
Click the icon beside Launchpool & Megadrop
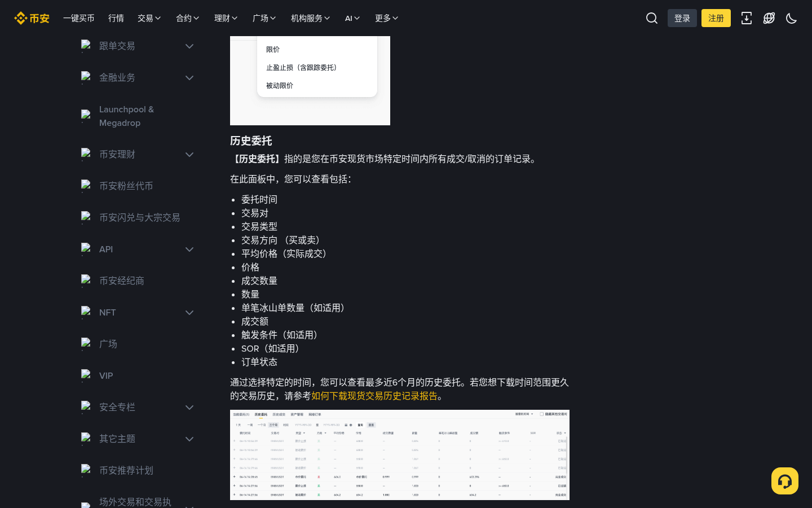[86, 116]
